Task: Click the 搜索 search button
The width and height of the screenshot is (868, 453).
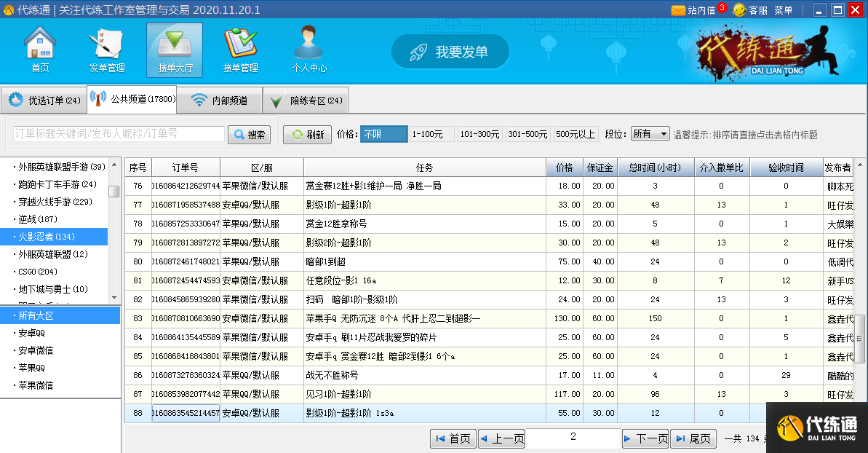Action: tap(249, 135)
